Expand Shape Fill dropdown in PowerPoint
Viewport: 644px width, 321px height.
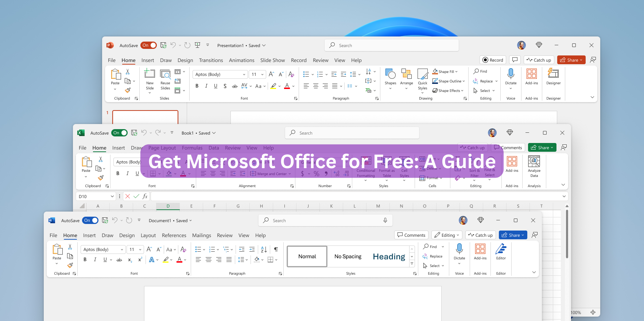pyautogui.click(x=456, y=71)
